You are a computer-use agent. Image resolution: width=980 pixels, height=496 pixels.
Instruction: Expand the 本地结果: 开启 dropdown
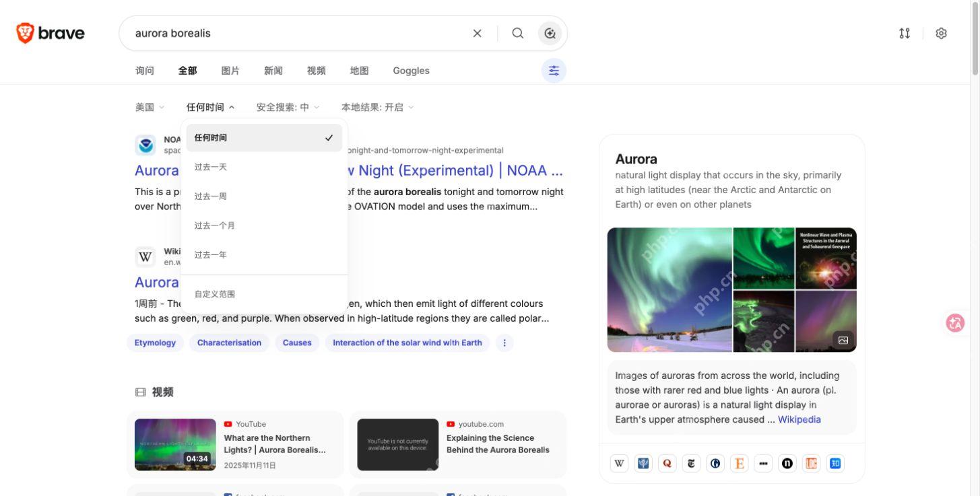click(377, 107)
